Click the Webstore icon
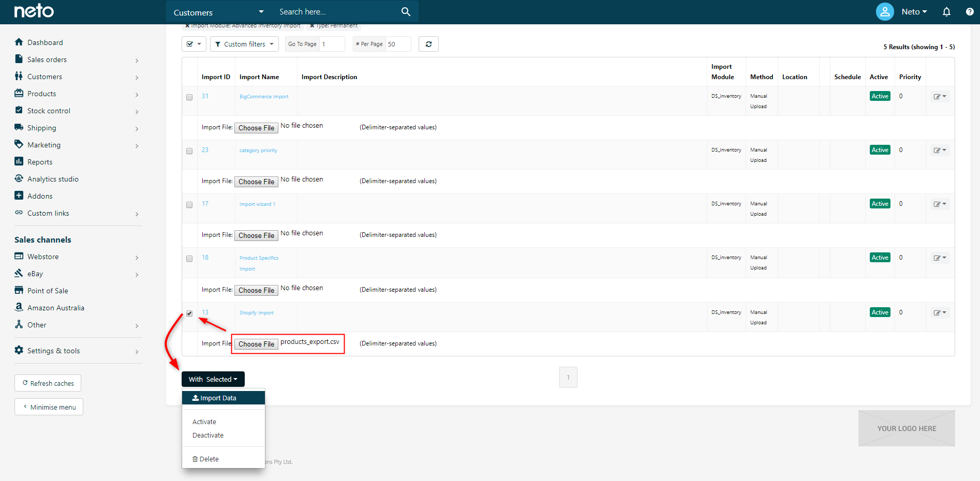The image size is (980, 481). coord(19,256)
